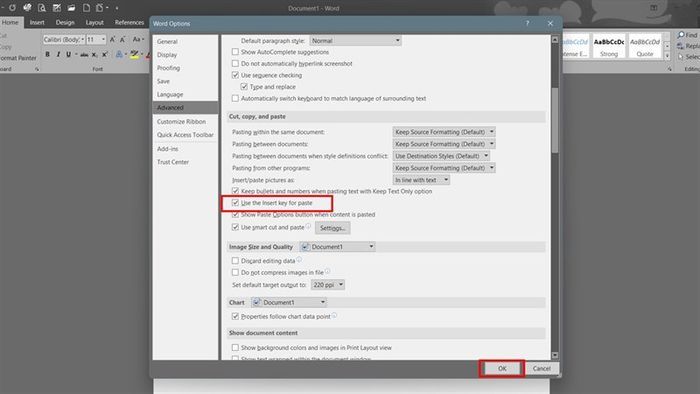Open the 220 ppi target output dropdown

tap(328, 285)
